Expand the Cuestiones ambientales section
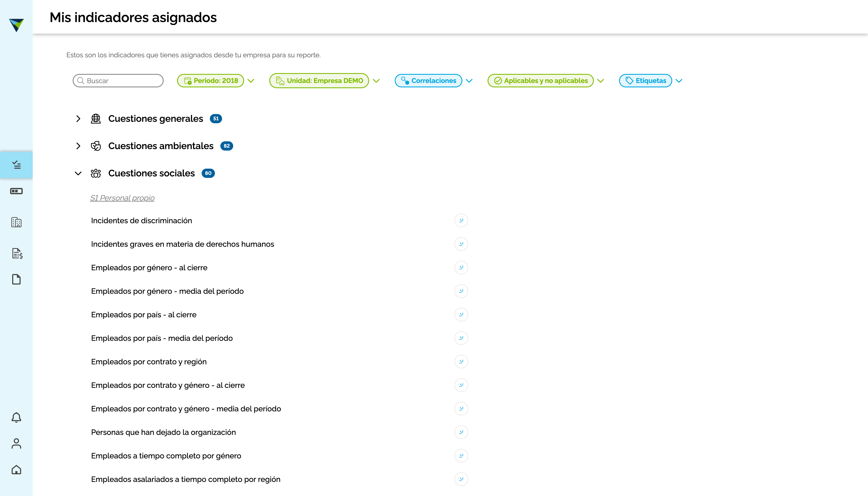The width and height of the screenshot is (868, 496). 78,146
